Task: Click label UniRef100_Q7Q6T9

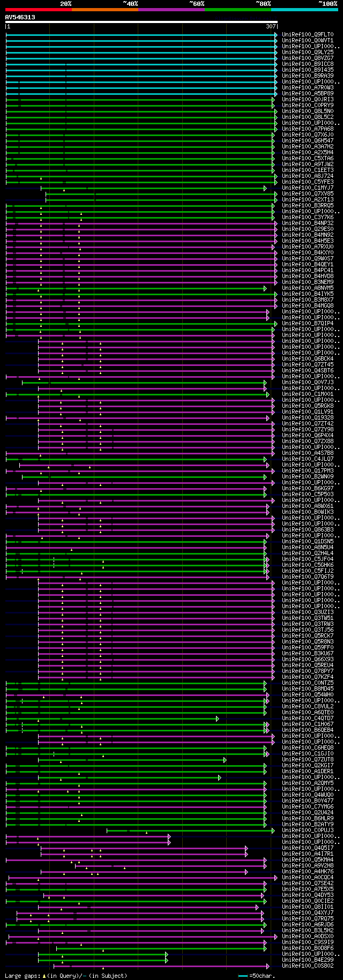Action: (x=308, y=577)
